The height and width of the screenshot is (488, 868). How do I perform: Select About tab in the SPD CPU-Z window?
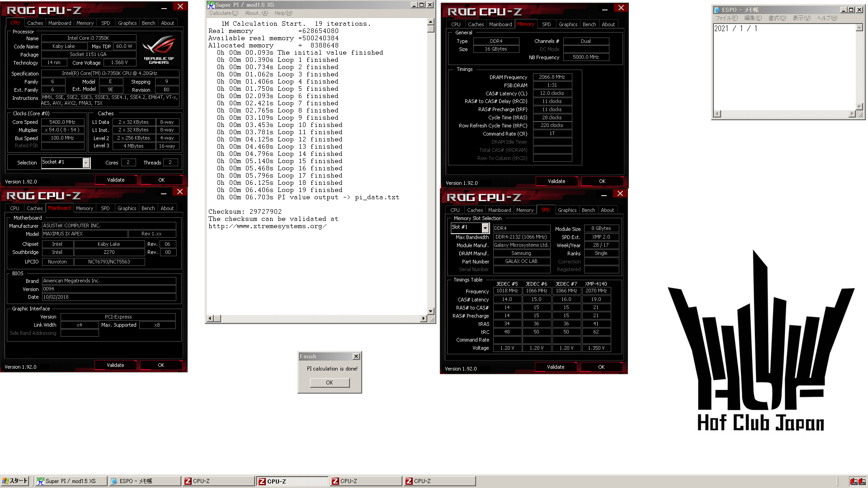(607, 210)
